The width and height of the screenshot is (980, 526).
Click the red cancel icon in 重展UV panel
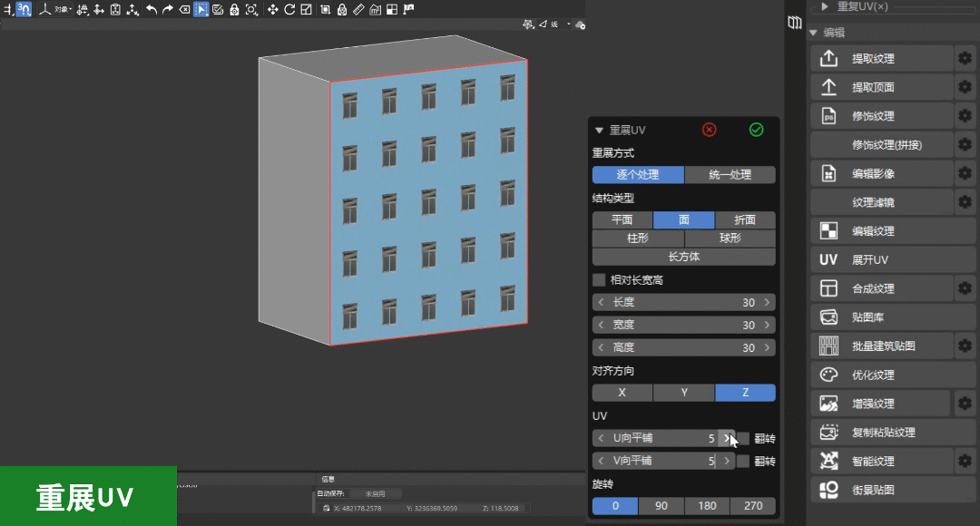click(710, 130)
